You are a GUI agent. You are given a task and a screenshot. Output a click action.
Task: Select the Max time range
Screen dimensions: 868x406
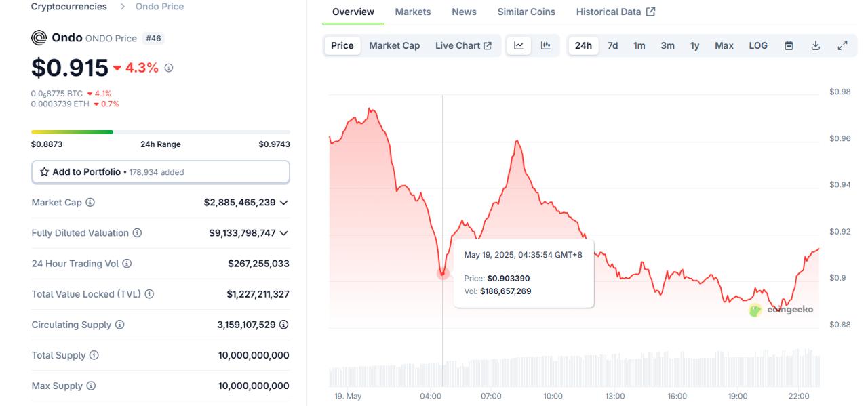point(724,45)
